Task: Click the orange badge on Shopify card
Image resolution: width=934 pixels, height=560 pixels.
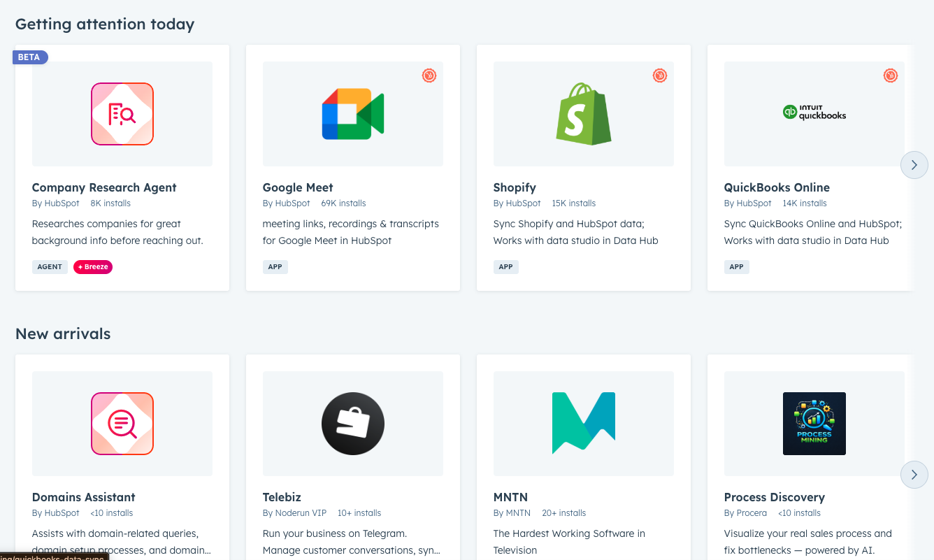Action: pos(660,76)
